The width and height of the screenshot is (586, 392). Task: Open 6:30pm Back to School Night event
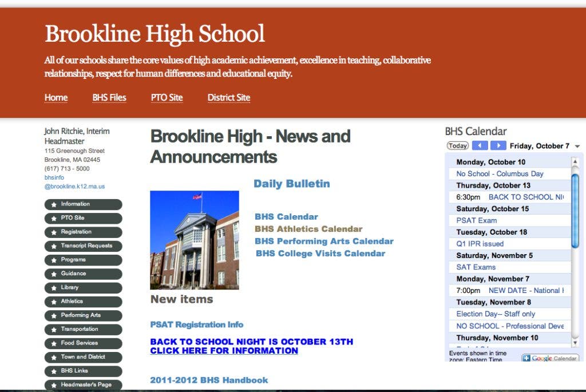coord(510,197)
